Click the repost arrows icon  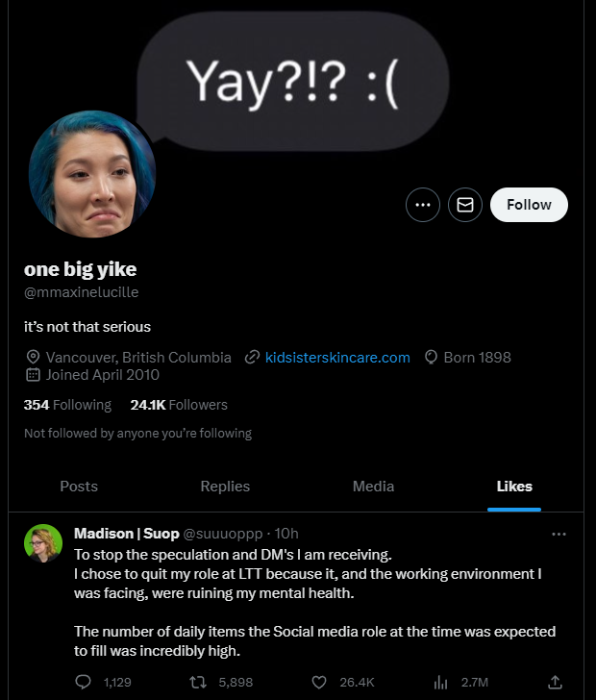(198, 682)
